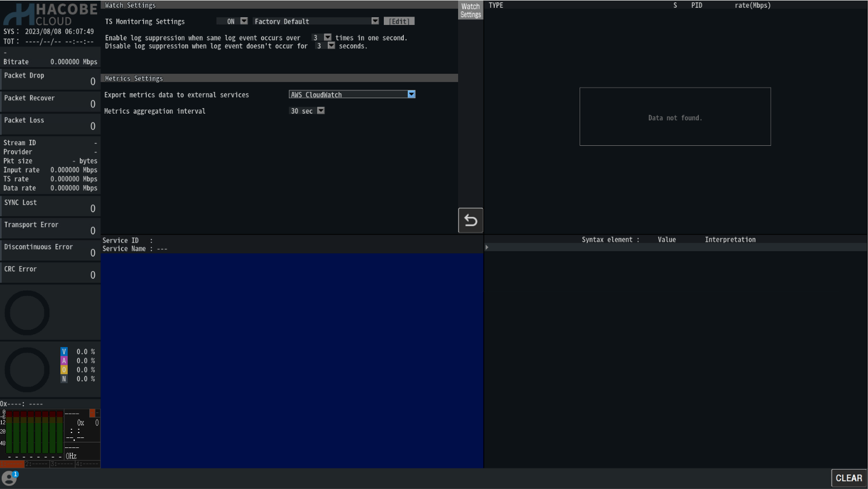
Task: Click the HACOBE CLOUD logo
Action: pos(50,14)
